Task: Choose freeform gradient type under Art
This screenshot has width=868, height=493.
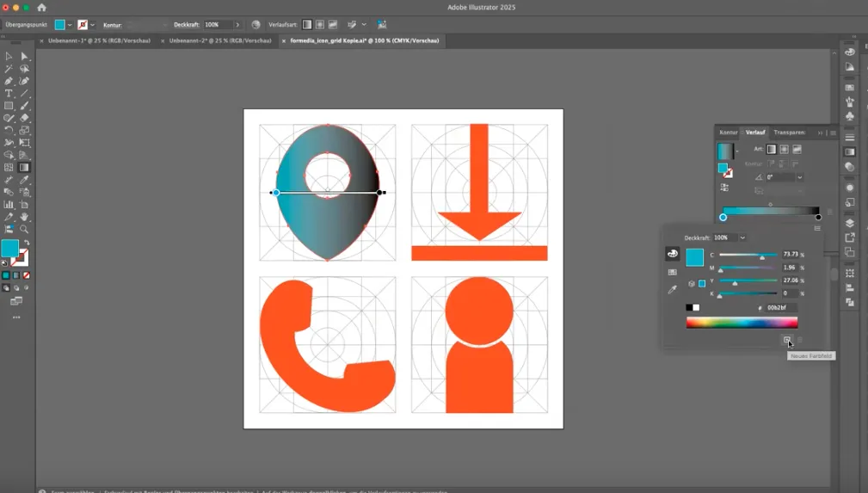Action: coord(797,149)
